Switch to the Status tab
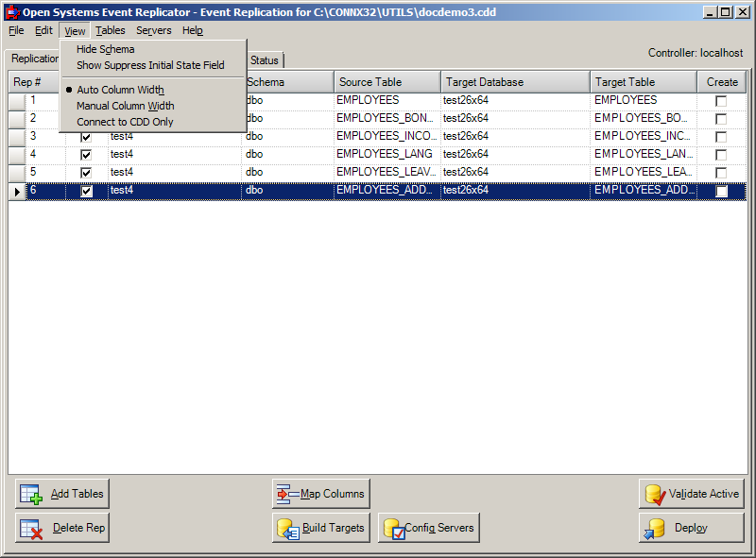756x558 pixels. click(x=264, y=59)
